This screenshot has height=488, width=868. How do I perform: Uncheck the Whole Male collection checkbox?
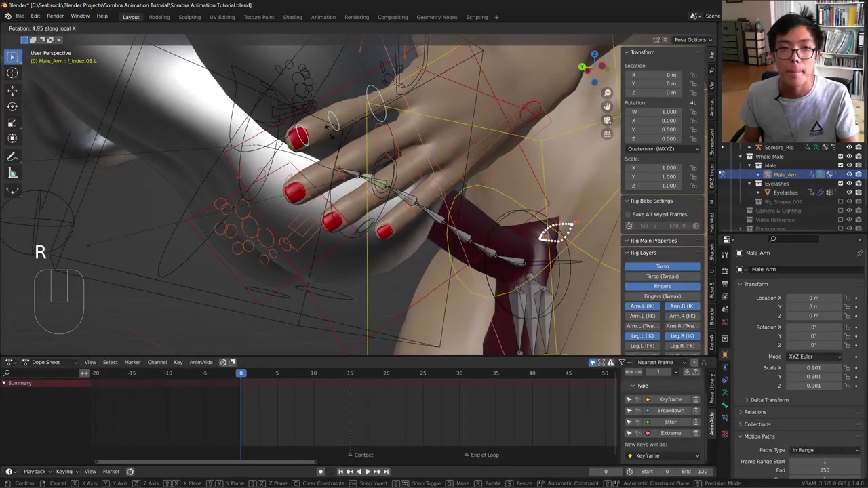(840, 157)
